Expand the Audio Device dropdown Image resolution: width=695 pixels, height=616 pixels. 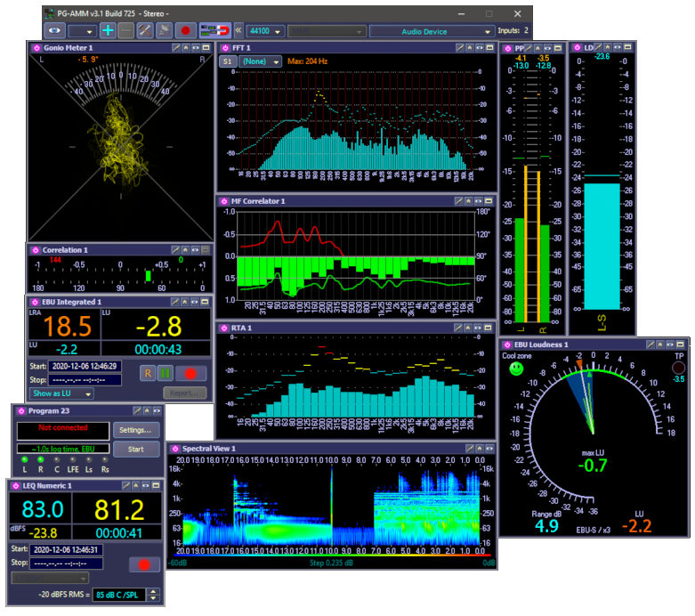coord(431,31)
